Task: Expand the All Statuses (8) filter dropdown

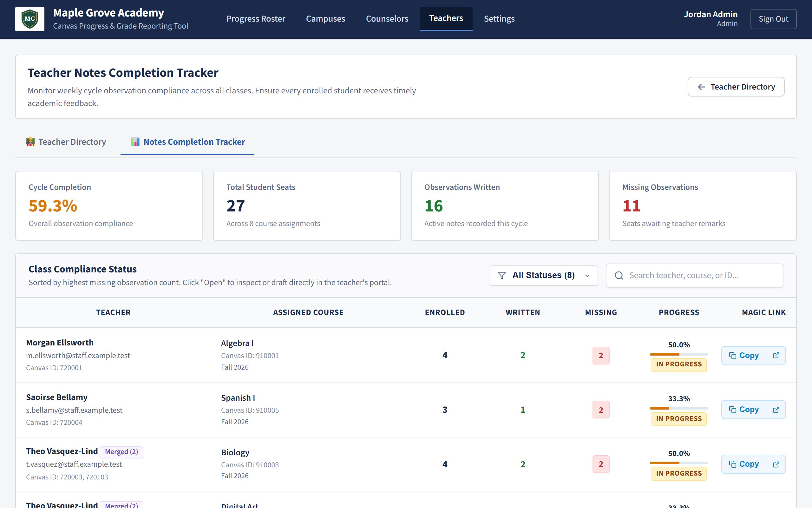Action: click(x=544, y=276)
